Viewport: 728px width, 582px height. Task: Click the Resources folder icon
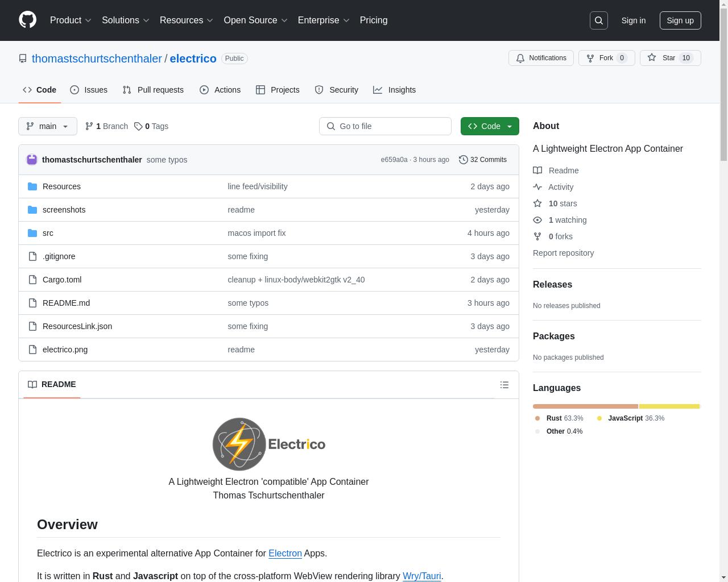(x=32, y=186)
